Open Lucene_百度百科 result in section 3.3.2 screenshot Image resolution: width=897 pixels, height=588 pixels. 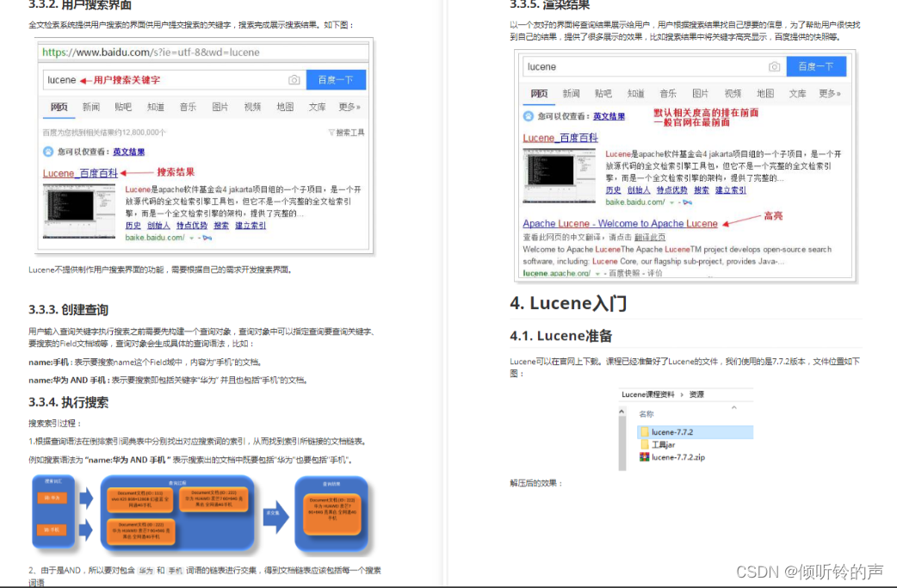click(x=80, y=173)
